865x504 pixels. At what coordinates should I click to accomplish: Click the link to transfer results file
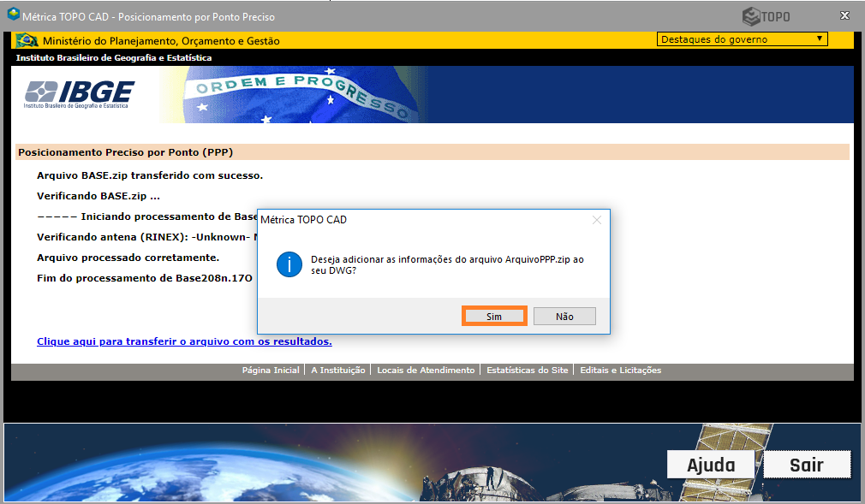pos(184,341)
